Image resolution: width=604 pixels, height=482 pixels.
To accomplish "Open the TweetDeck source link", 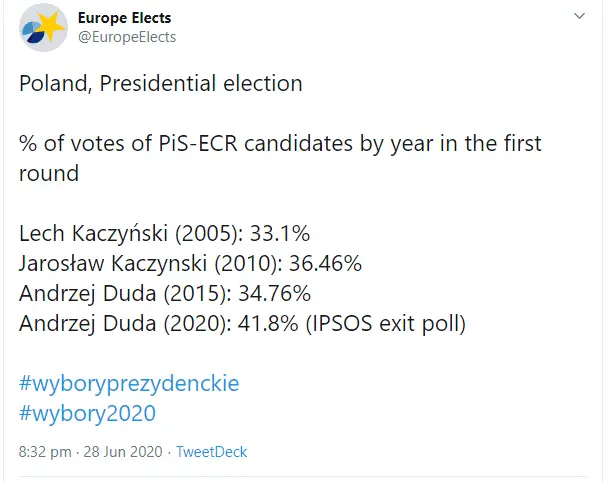I will pos(211,452).
